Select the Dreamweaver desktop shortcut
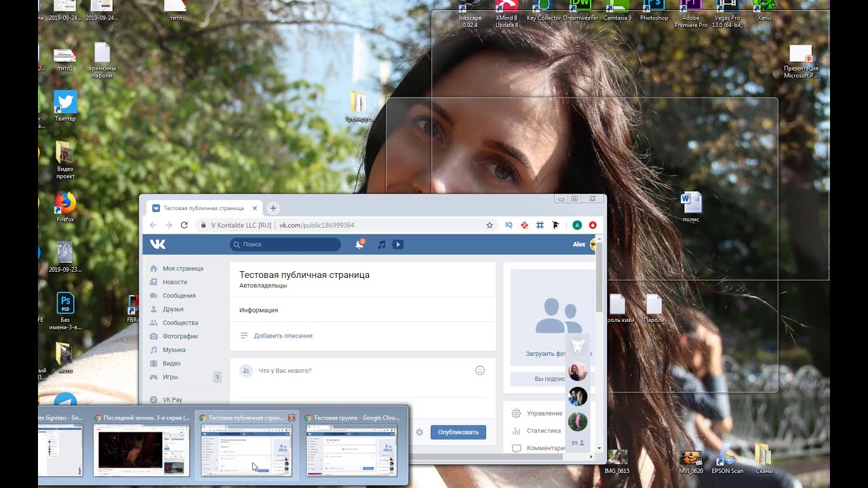 tap(580, 11)
